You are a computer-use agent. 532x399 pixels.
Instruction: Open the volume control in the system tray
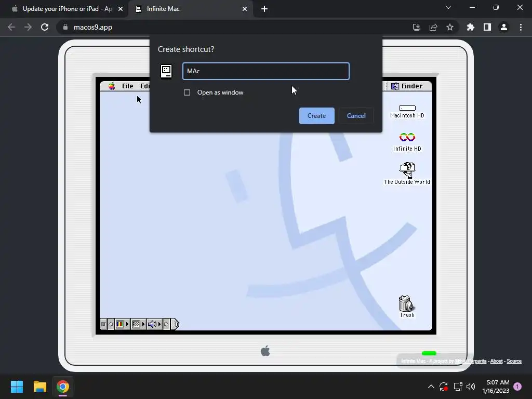pos(471,387)
